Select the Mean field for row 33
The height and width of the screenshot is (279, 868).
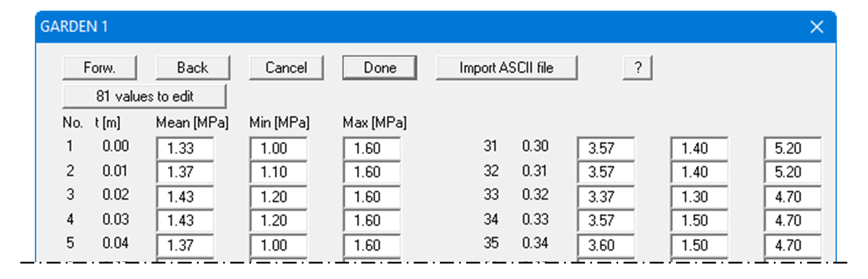606,197
